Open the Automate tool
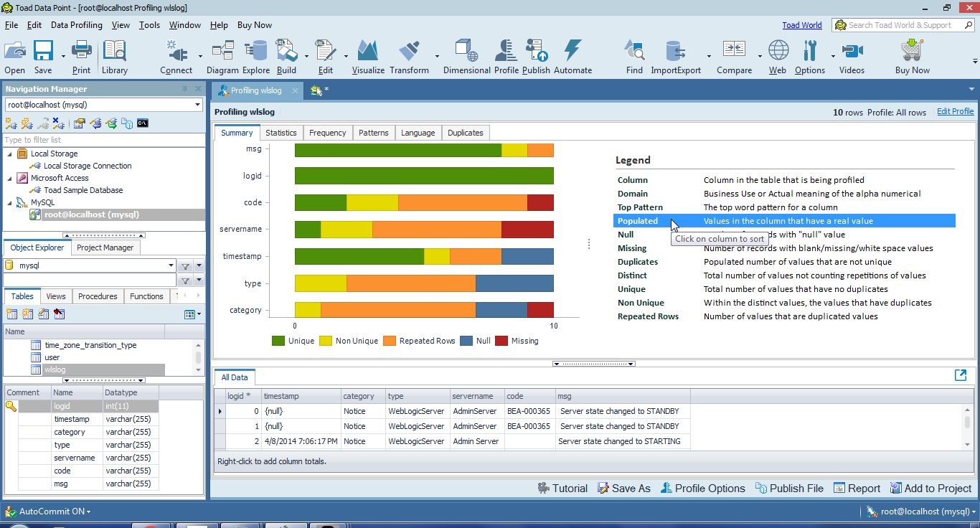 (573, 57)
